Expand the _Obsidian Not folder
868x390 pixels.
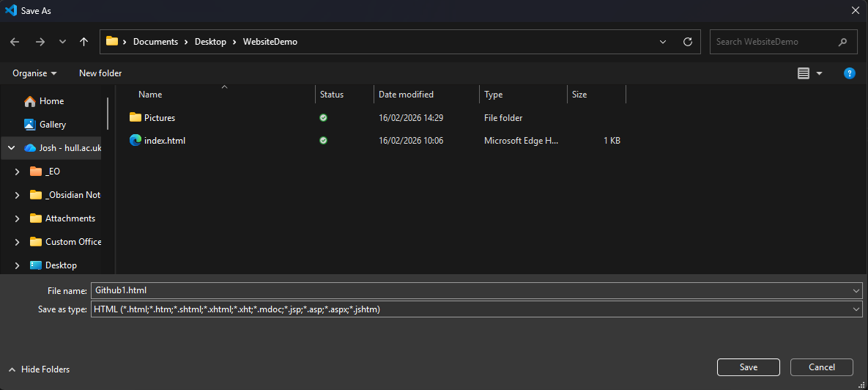(17, 194)
